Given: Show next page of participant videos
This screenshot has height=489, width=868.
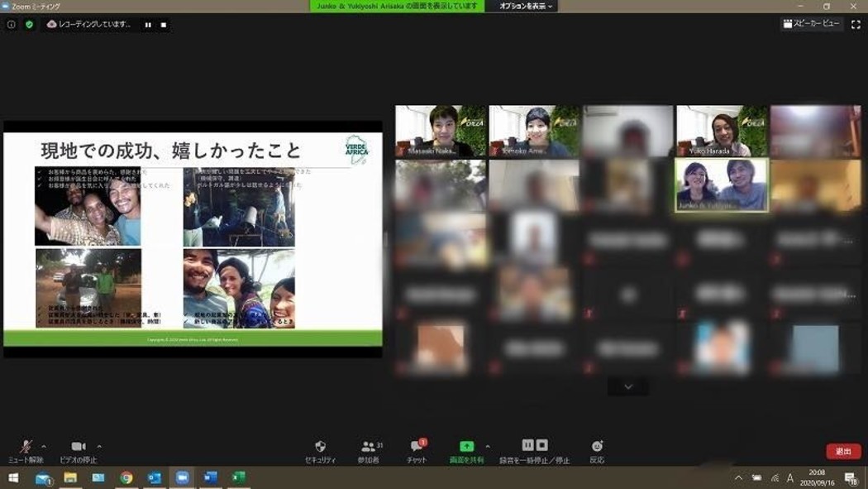Looking at the screenshot, I should [628, 386].
